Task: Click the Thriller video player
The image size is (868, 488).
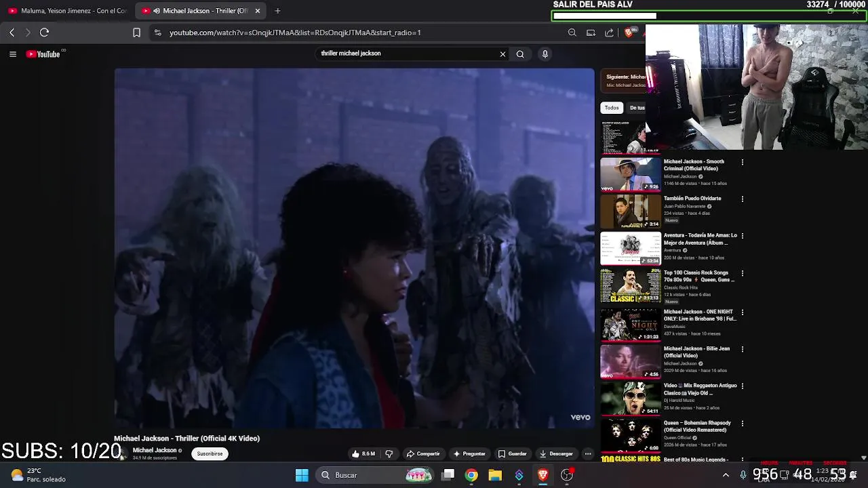Action: 354,248
